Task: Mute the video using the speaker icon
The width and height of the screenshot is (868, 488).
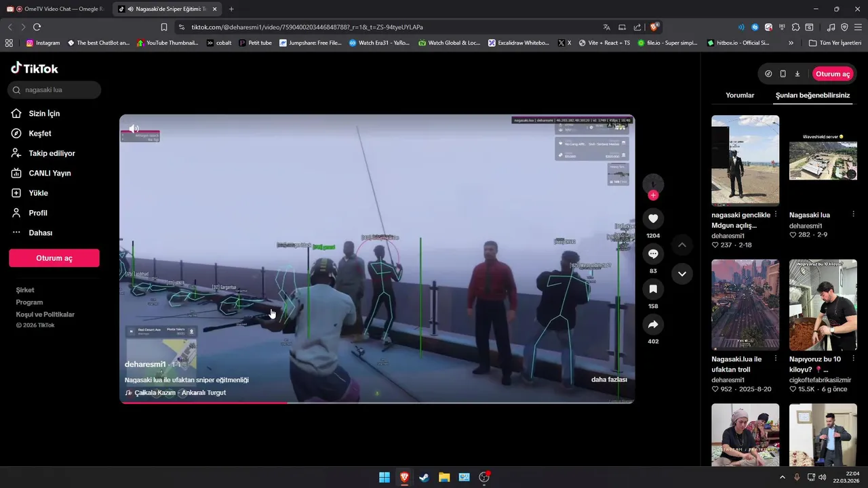Action: (x=134, y=129)
